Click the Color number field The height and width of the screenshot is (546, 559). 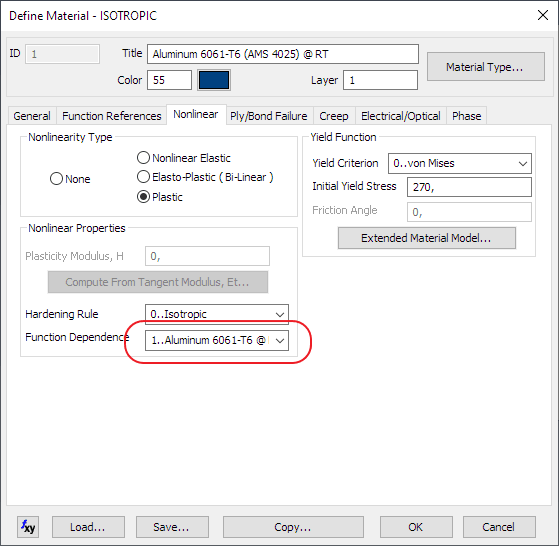[169, 80]
